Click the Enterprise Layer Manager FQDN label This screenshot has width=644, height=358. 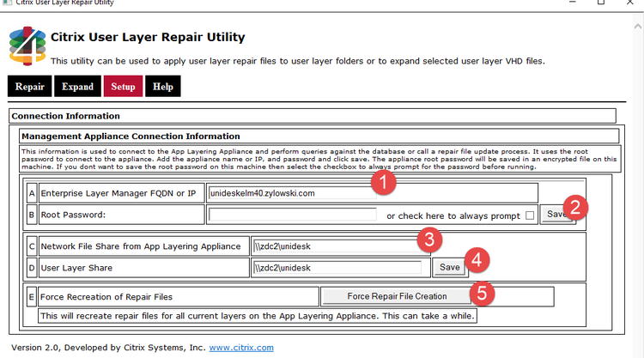tap(118, 193)
